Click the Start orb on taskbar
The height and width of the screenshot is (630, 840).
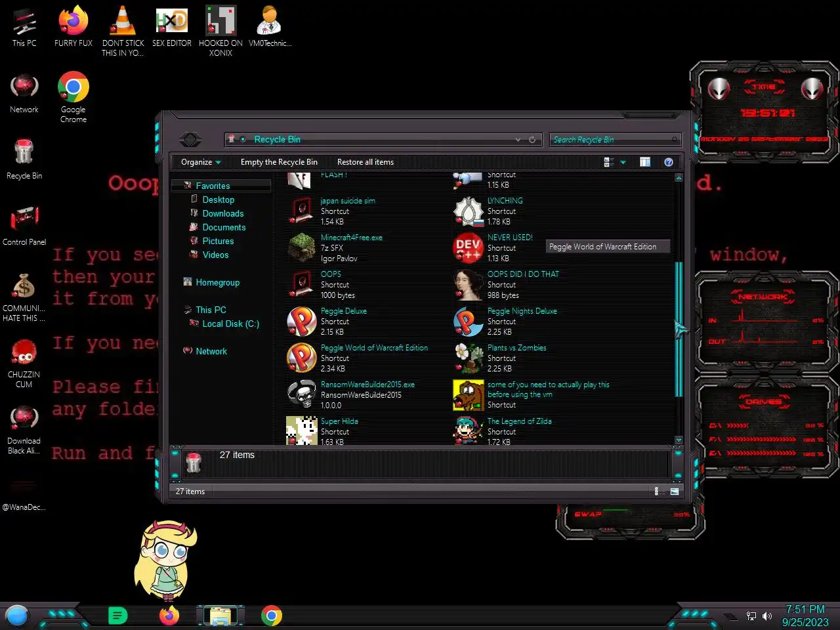click(17, 616)
